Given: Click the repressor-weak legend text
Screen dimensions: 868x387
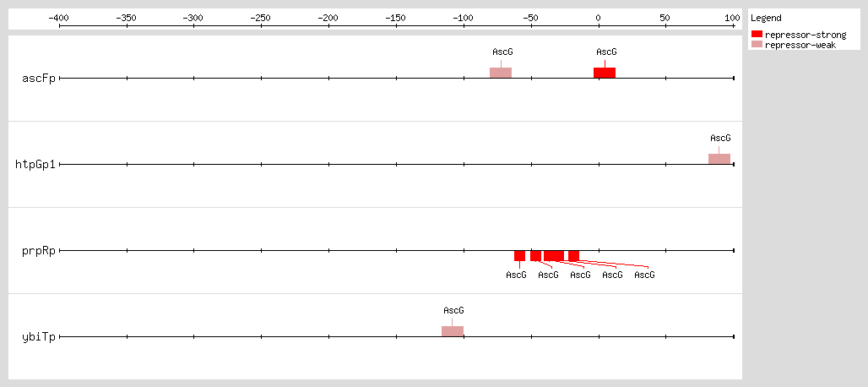Looking at the screenshot, I should (x=800, y=45).
